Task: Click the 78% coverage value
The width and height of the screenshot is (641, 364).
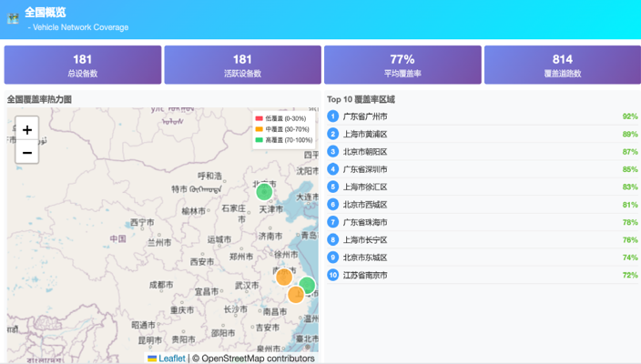Action: (630, 222)
